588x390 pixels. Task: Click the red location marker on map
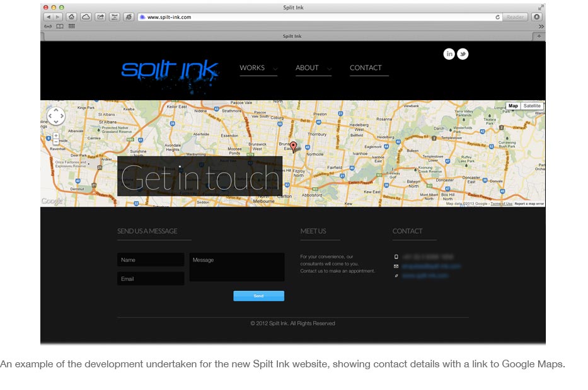(x=293, y=146)
